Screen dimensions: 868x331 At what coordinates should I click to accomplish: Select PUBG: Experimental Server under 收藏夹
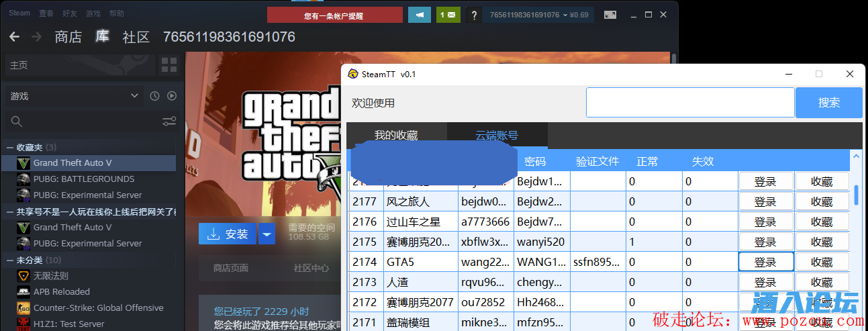(x=89, y=195)
